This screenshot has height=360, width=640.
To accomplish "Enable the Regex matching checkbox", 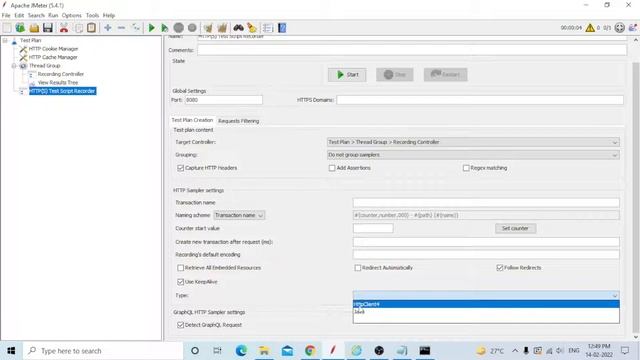I will click(x=466, y=168).
